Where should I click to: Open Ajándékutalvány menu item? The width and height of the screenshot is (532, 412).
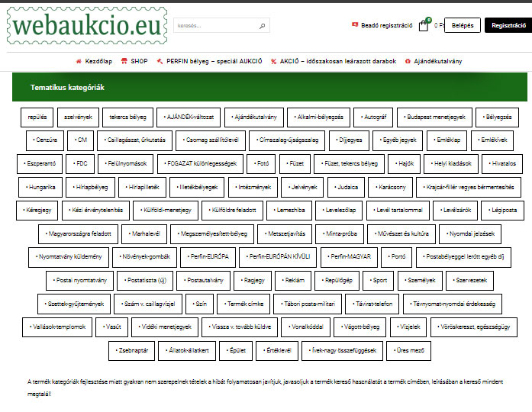(x=437, y=61)
